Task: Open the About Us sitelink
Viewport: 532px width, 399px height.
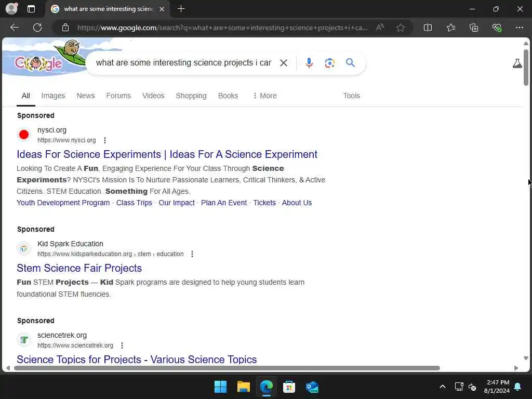Action: click(x=297, y=203)
